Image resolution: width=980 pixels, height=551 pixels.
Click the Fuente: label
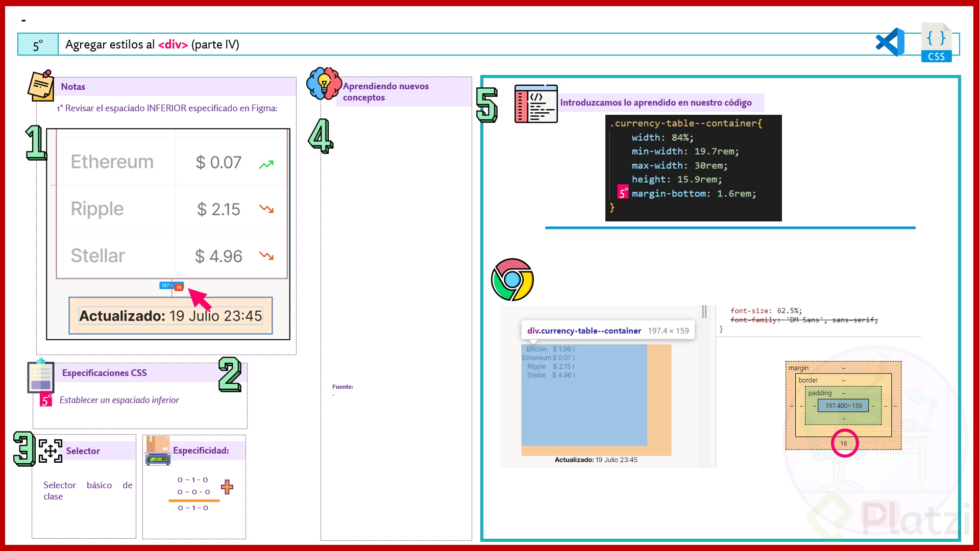point(342,387)
